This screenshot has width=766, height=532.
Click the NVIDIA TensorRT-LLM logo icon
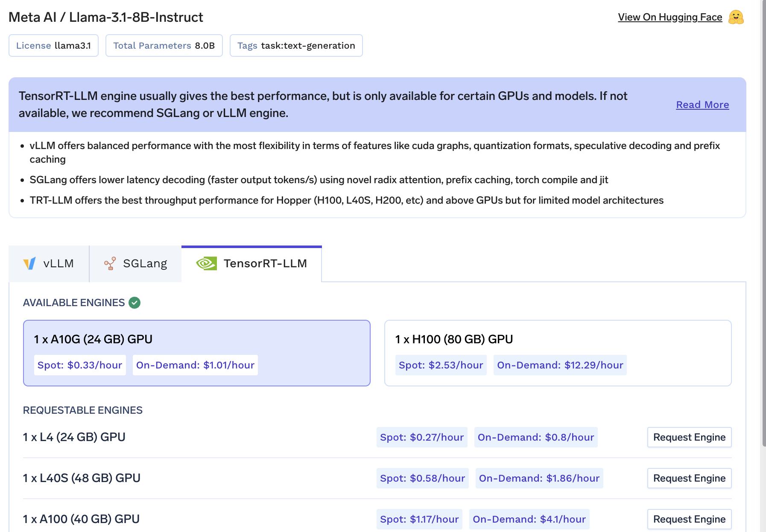pos(207,263)
